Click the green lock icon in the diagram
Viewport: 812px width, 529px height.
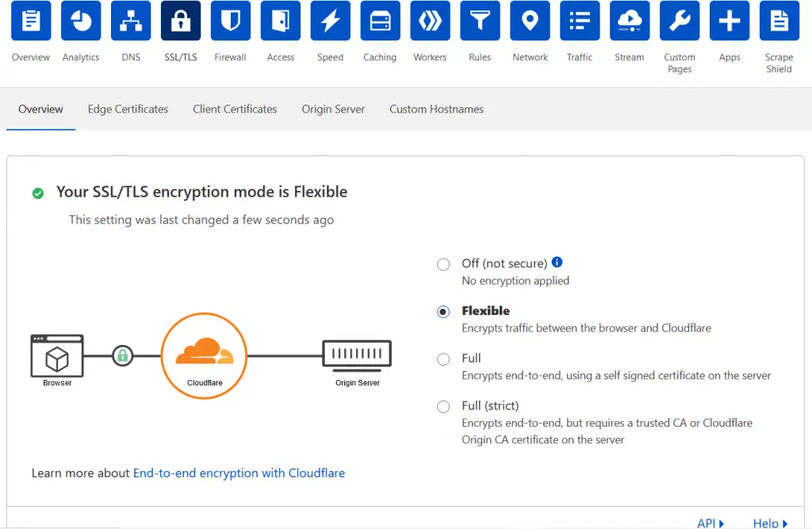[123, 356]
